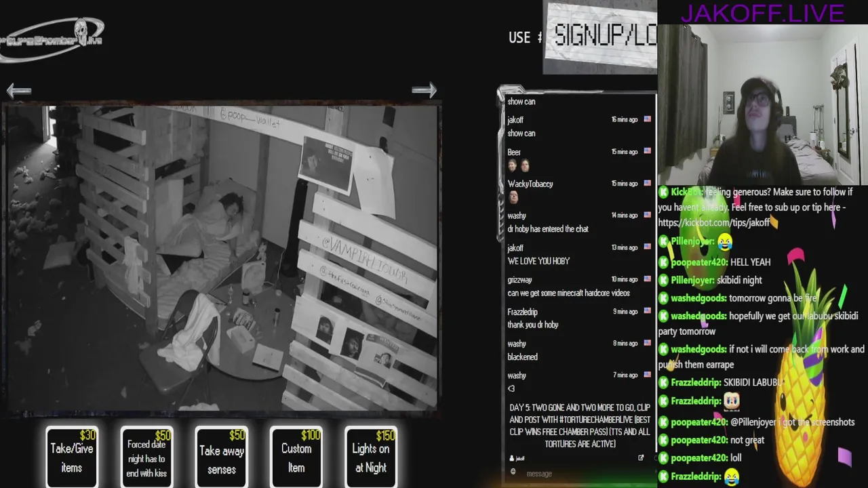The height and width of the screenshot is (488, 868).
Task: Click Pillenjoyer's 'skibidi night' message
Action: (740, 280)
